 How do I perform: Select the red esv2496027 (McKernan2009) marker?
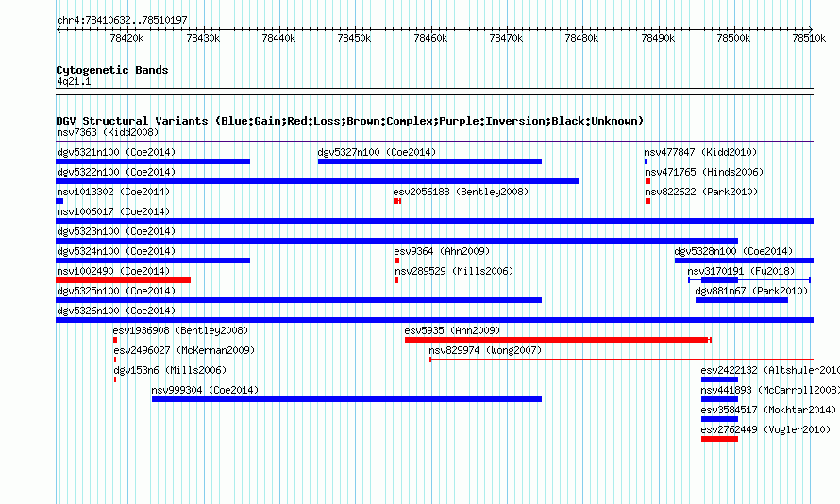pos(114,360)
